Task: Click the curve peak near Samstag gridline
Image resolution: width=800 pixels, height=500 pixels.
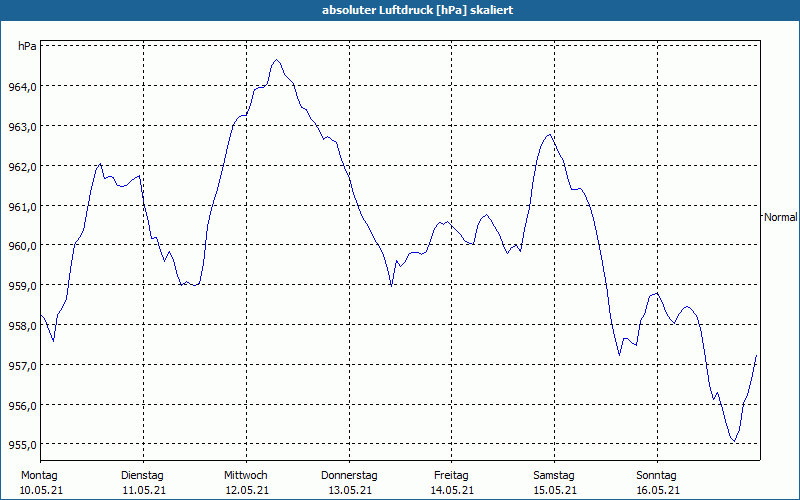Action: tap(549, 135)
